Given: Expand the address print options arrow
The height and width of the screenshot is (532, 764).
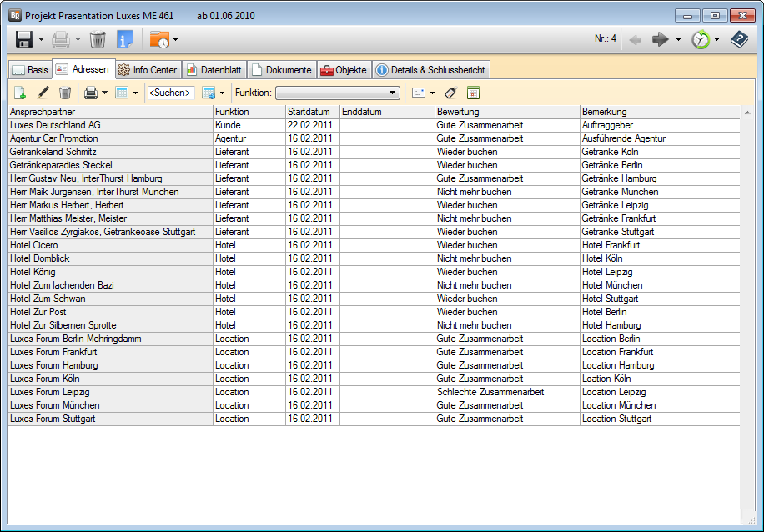Looking at the screenshot, I should 104,93.
